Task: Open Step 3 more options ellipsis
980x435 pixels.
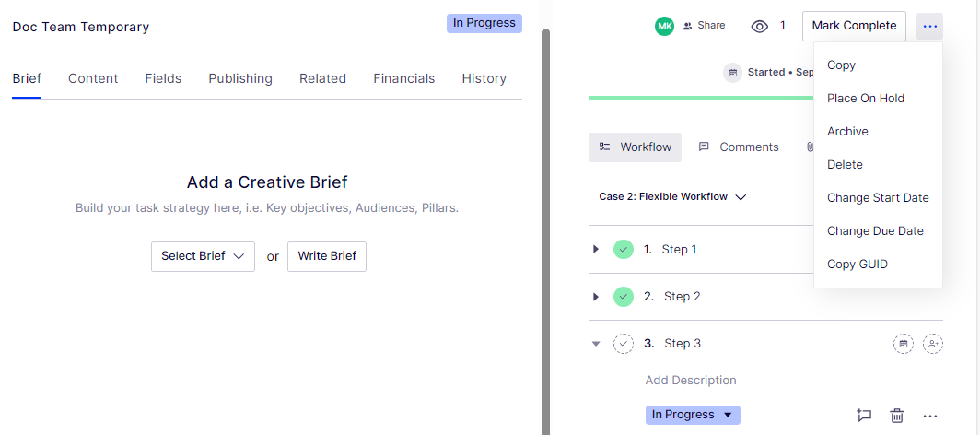Action: coord(930,415)
